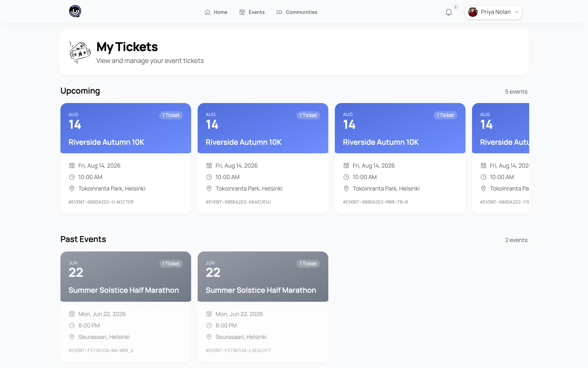Click the #EVENT-F574D33A-L3EGLHY7 code

[238, 350]
